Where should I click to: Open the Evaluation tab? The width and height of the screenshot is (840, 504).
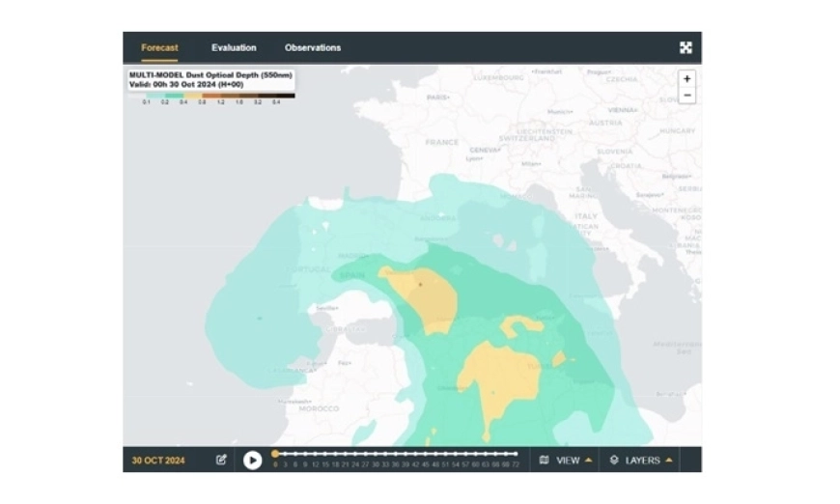(x=234, y=47)
